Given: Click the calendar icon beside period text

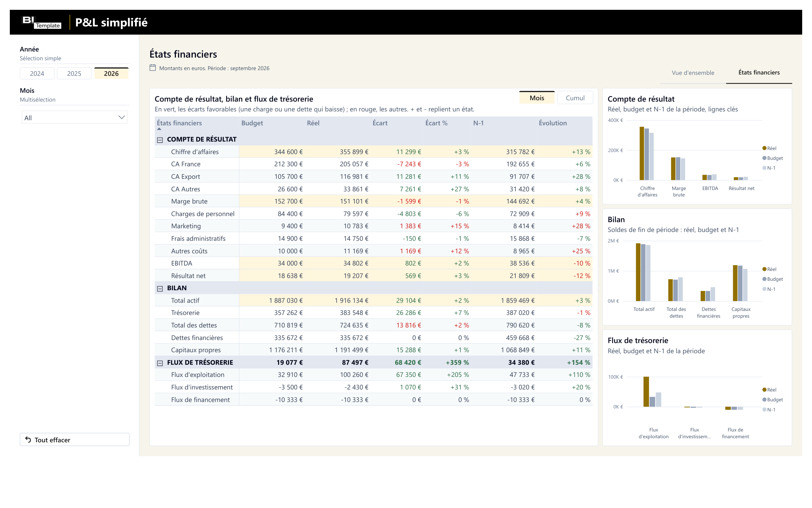Looking at the screenshot, I should 153,68.
